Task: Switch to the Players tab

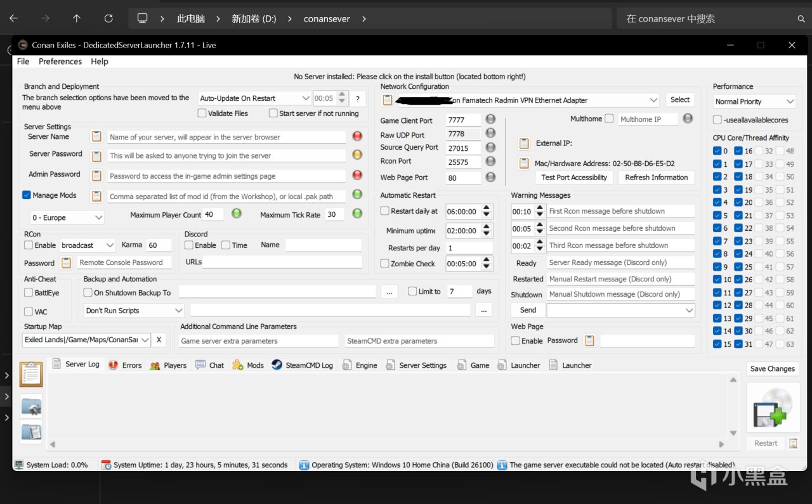Action: (x=168, y=365)
